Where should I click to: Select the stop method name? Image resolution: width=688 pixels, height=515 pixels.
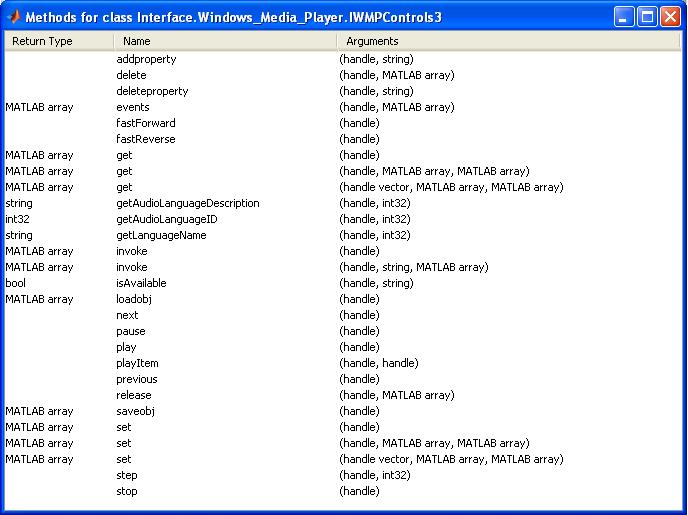[127, 491]
